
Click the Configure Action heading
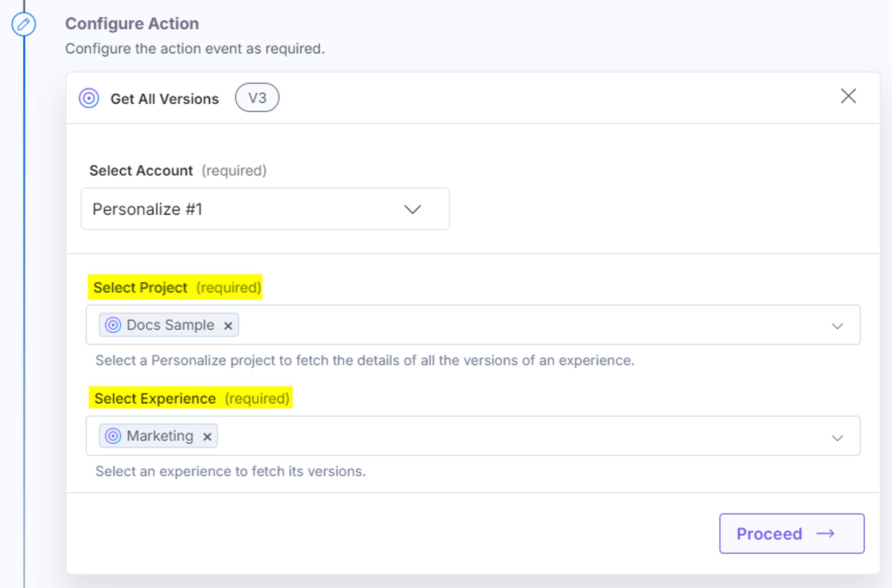132,24
